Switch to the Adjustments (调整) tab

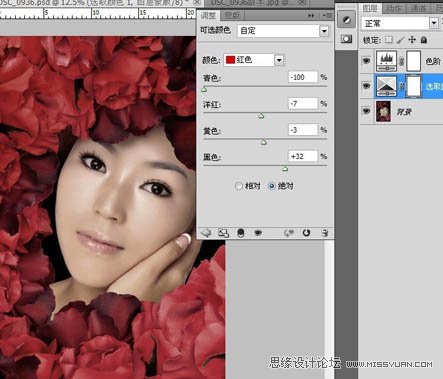(x=208, y=15)
